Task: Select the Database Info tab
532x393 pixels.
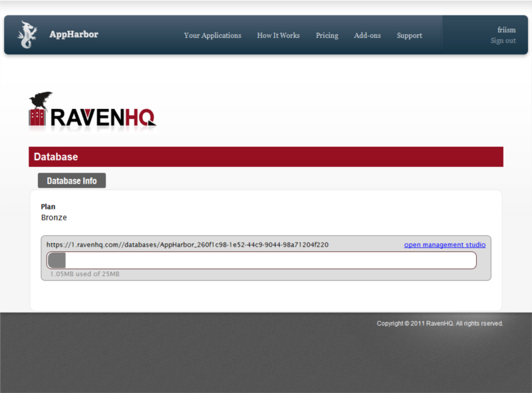Action: point(72,181)
